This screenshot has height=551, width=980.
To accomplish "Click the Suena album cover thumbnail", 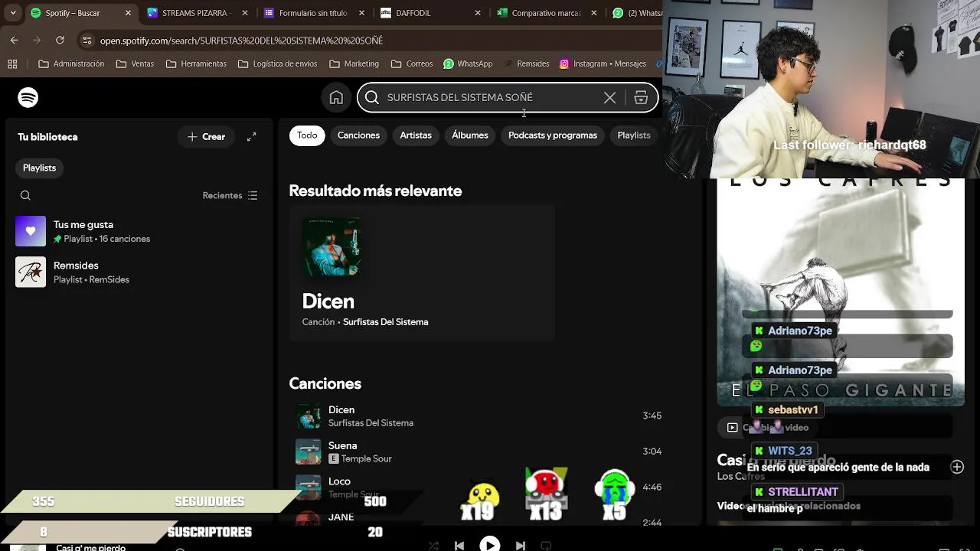I will (309, 452).
